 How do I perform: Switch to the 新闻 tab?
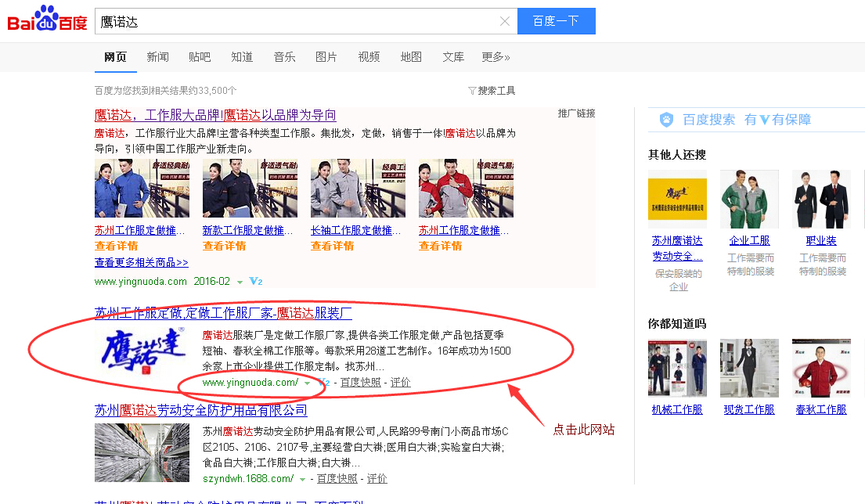pyautogui.click(x=157, y=57)
